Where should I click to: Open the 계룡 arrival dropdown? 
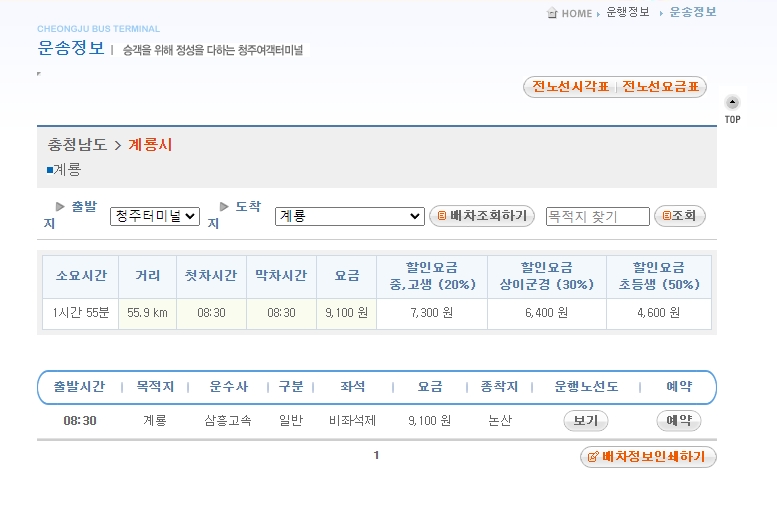[x=349, y=216]
